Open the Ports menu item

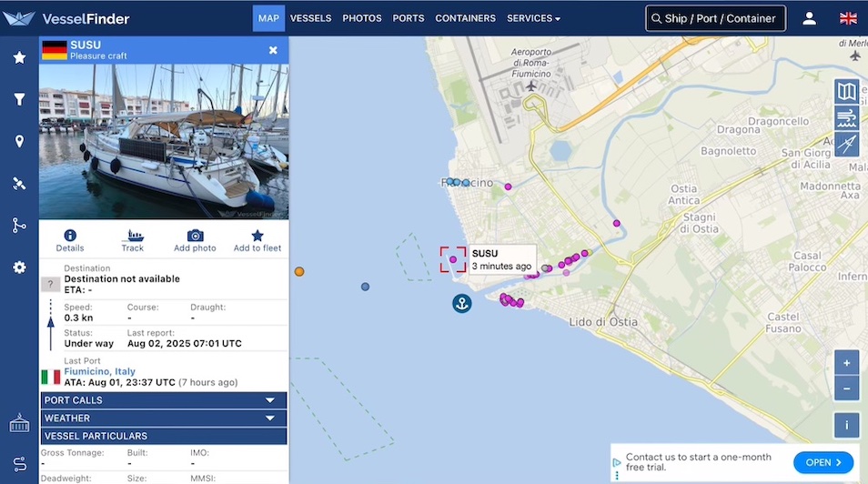(409, 18)
